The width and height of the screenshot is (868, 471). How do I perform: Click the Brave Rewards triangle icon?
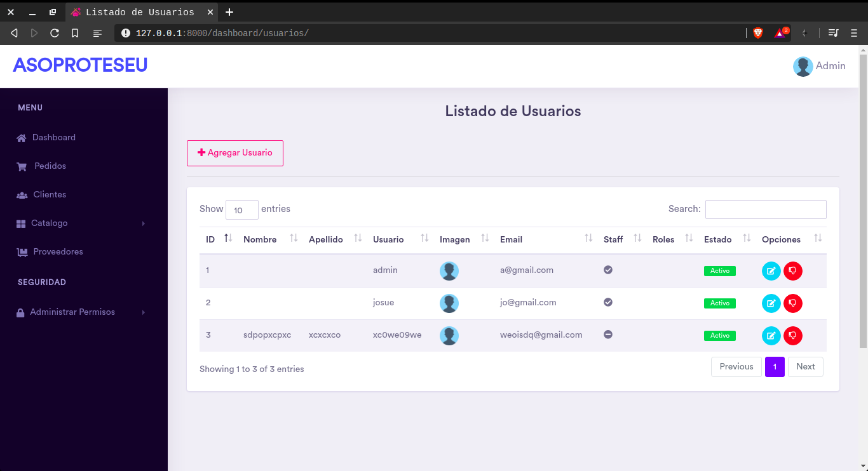tap(780, 33)
